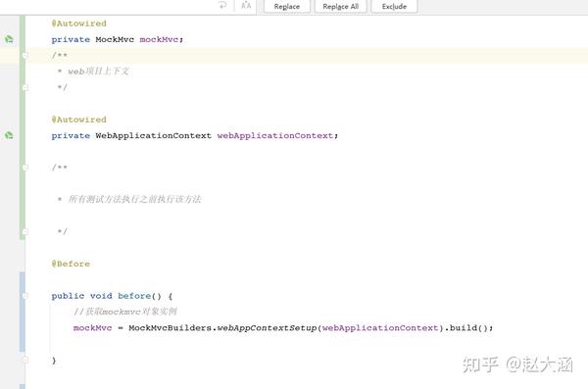Image resolution: width=588 pixels, height=389 pixels.
Task: Collapse the first Javadoc comment fold marker
Action: [x=25, y=55]
